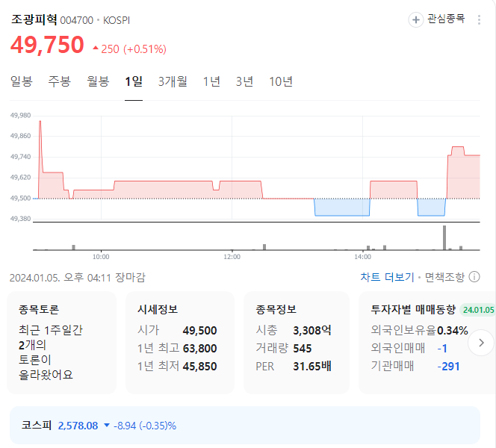Click the 10:00 time axis label

[101, 257]
